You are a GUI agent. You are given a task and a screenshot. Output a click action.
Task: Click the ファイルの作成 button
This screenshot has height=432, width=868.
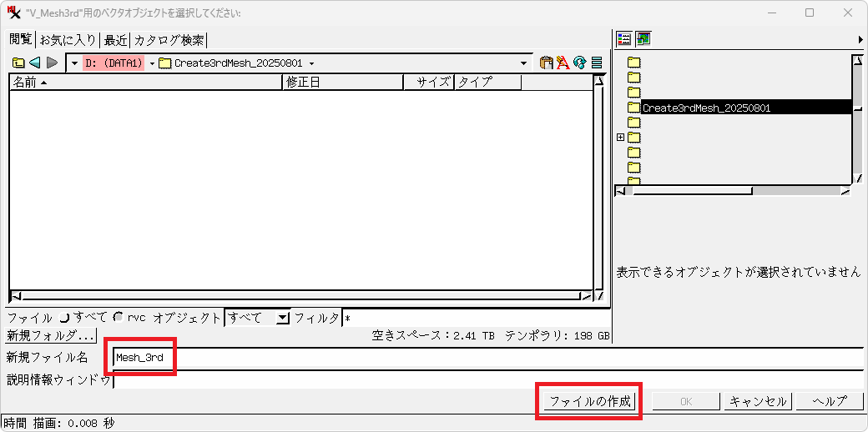(590, 401)
